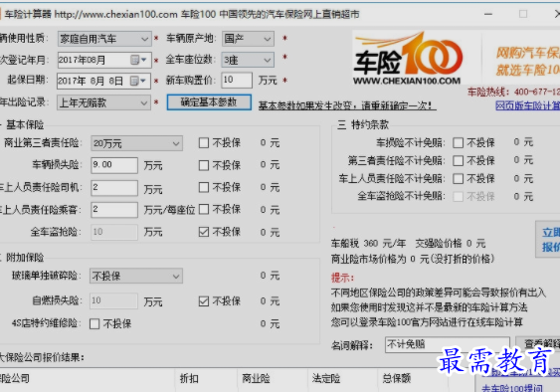Image resolution: width=560 pixels, height=392 pixels.
Task: Toggle 不投保 for 车上人员责任险乘客
Action: 204,209
